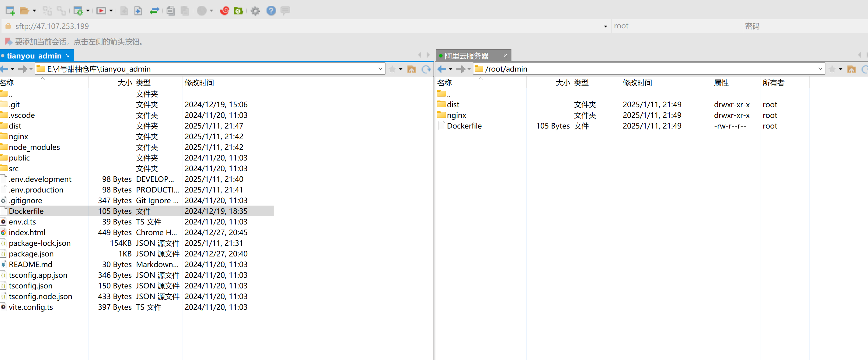Viewport: 868px width, 360px height.
Task: Click the sftp host address field
Action: pyautogui.click(x=306, y=26)
